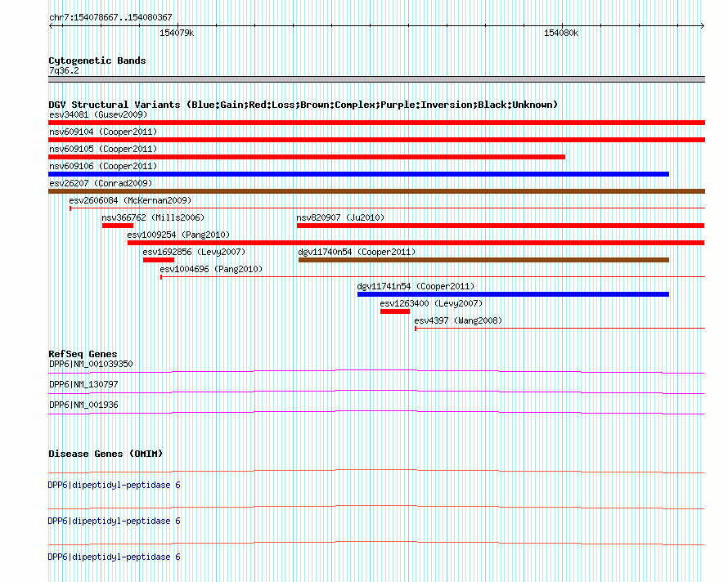Select the nsv820907 (Ju2010) red bar
This screenshot has height=582, width=728.
pos(501,226)
